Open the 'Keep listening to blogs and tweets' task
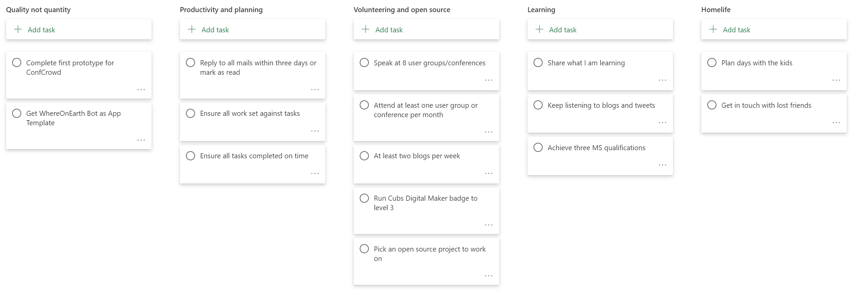 click(601, 105)
